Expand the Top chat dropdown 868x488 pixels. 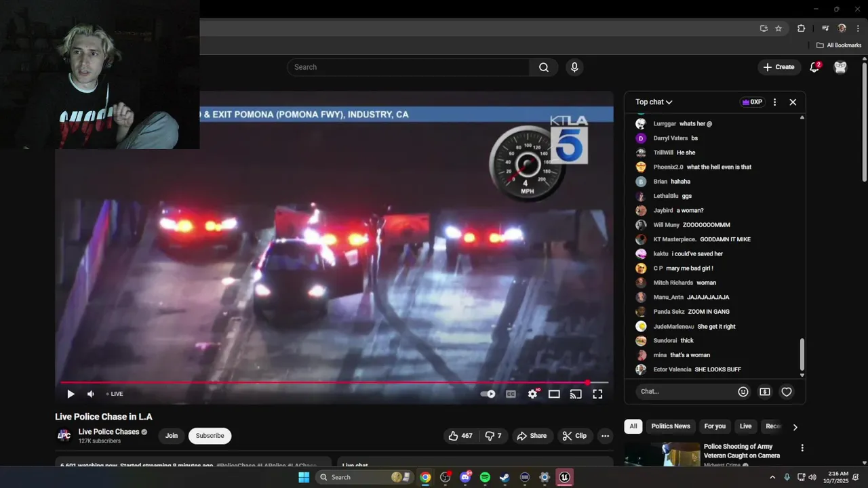point(654,102)
